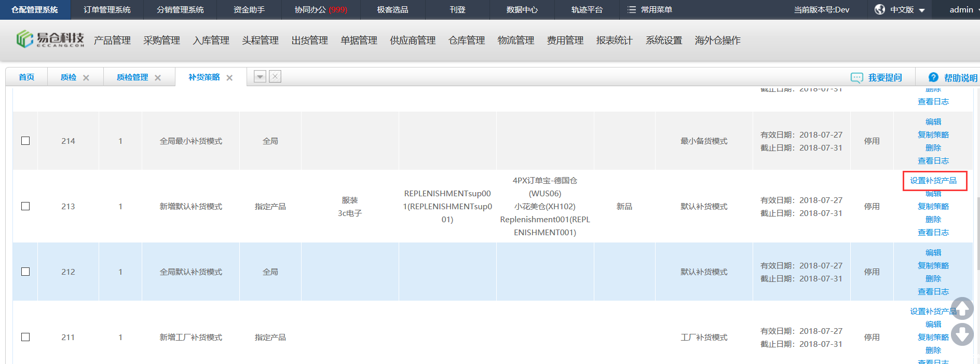Click the 常用菜单 list icon

632,10
